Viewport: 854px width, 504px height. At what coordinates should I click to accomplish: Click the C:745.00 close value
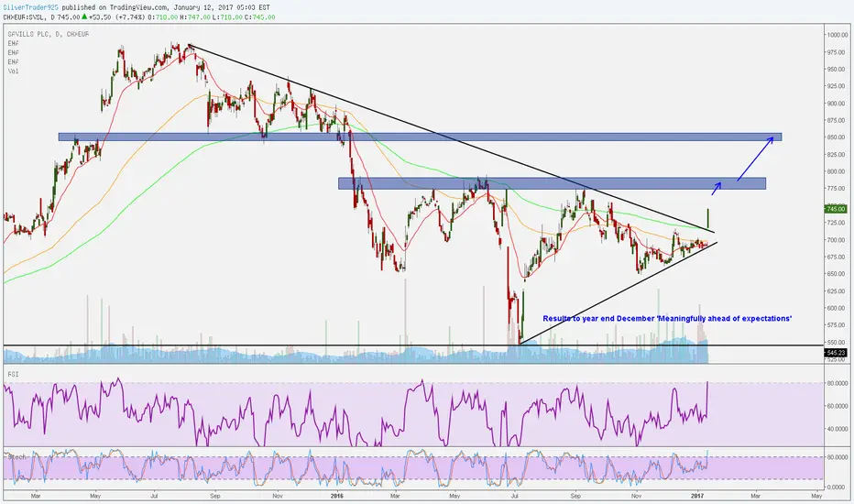(x=260, y=16)
